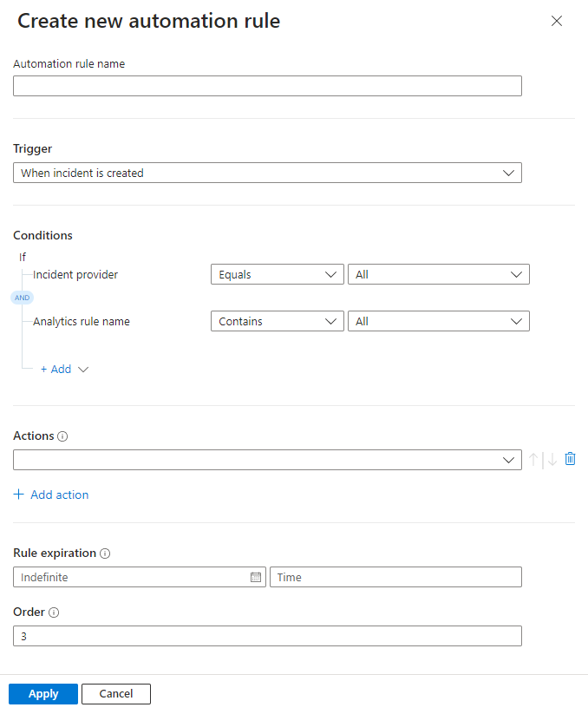Image resolution: width=588 pixels, height=714 pixels.
Task: Open the Equals operator dropdown
Action: [277, 274]
